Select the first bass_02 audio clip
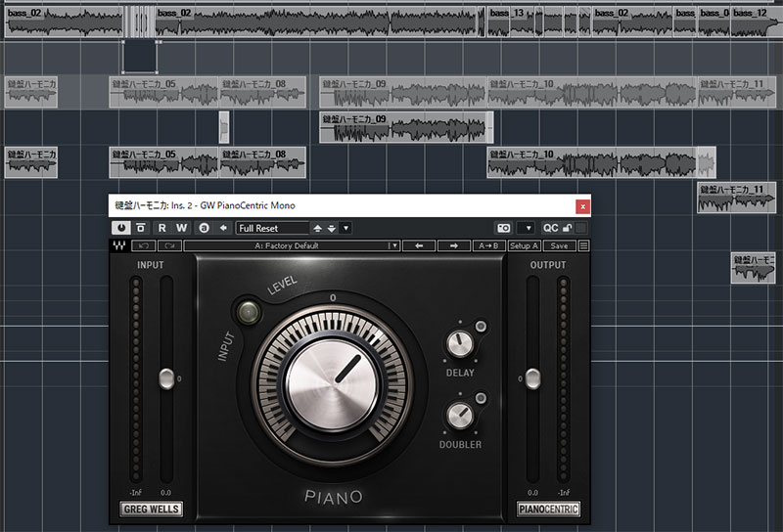The height and width of the screenshot is (532, 783). (x=64, y=22)
